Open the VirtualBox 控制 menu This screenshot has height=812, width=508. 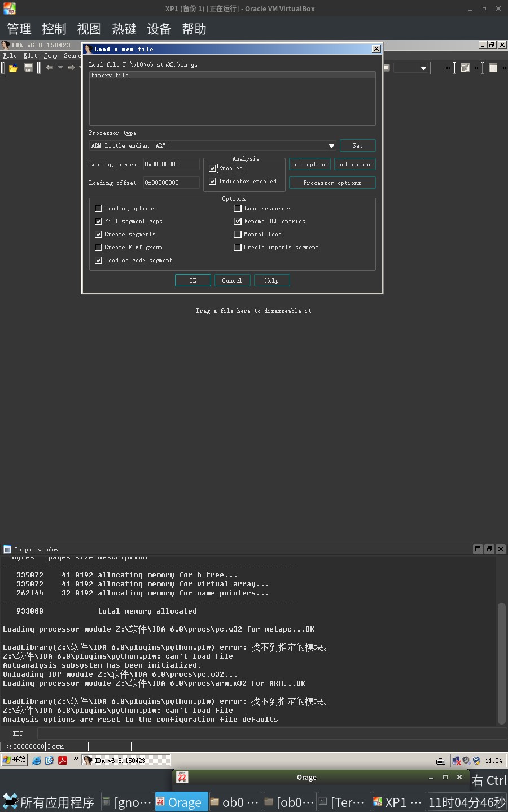tap(54, 29)
